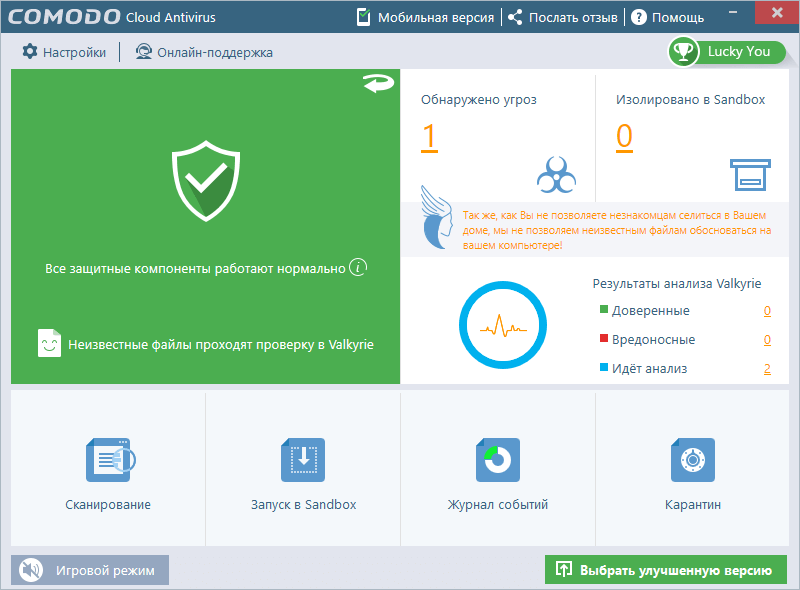Click the Изолировано в Sandbox heading
This screenshot has width=800, height=590.
click(690, 100)
